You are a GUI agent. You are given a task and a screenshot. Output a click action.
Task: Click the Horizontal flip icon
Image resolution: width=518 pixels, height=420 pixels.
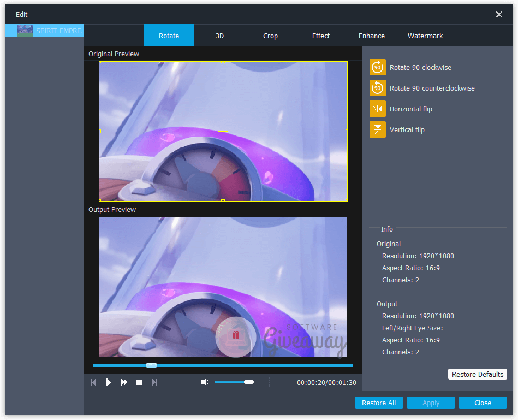pos(377,109)
